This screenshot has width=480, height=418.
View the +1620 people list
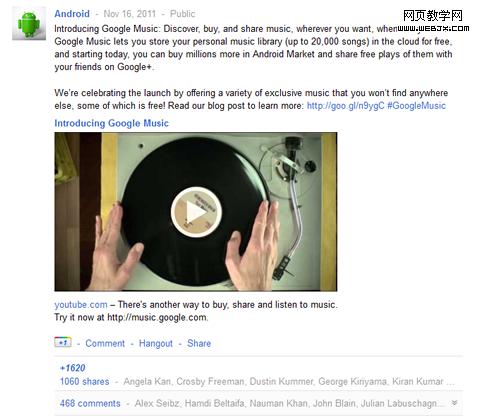point(72,368)
